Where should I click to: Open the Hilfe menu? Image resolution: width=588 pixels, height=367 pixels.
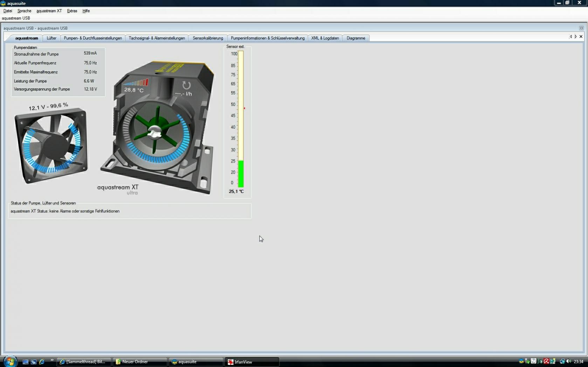(86, 11)
